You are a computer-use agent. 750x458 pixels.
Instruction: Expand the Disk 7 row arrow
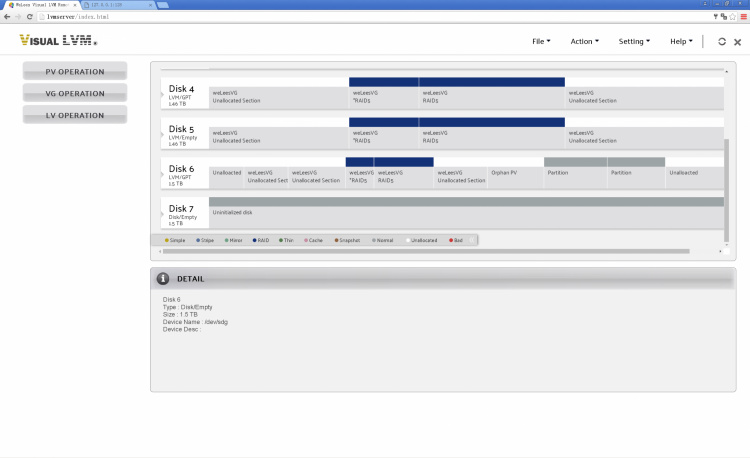[162, 213]
